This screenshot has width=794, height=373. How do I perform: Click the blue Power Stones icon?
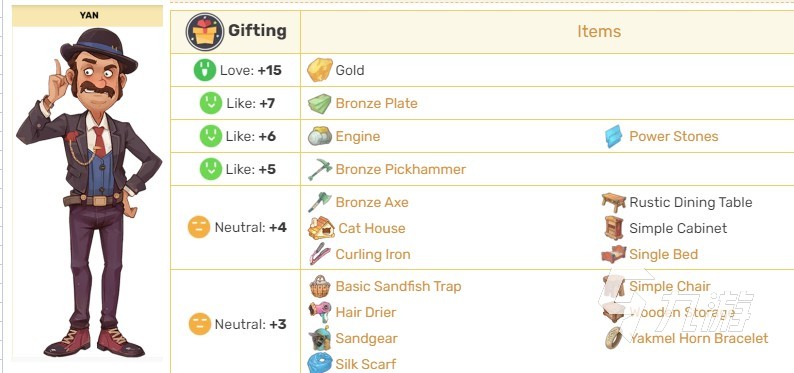[614, 136]
